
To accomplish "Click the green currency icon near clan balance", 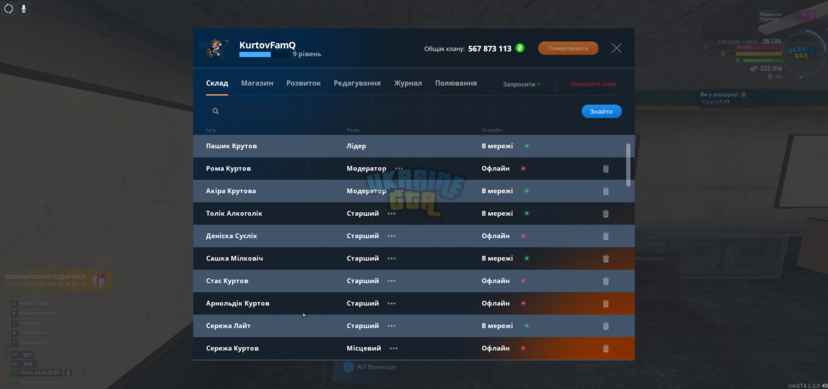I will coord(520,48).
